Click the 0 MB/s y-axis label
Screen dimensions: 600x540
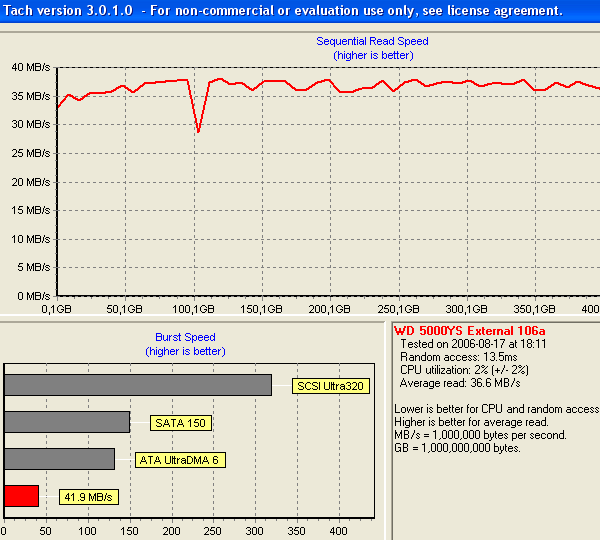click(28, 297)
